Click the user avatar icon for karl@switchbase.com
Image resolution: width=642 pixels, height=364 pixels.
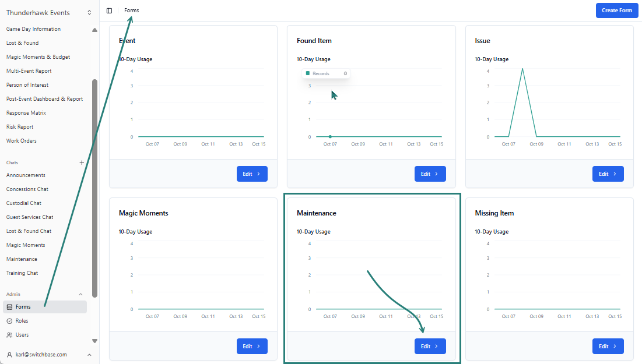[x=9, y=355]
